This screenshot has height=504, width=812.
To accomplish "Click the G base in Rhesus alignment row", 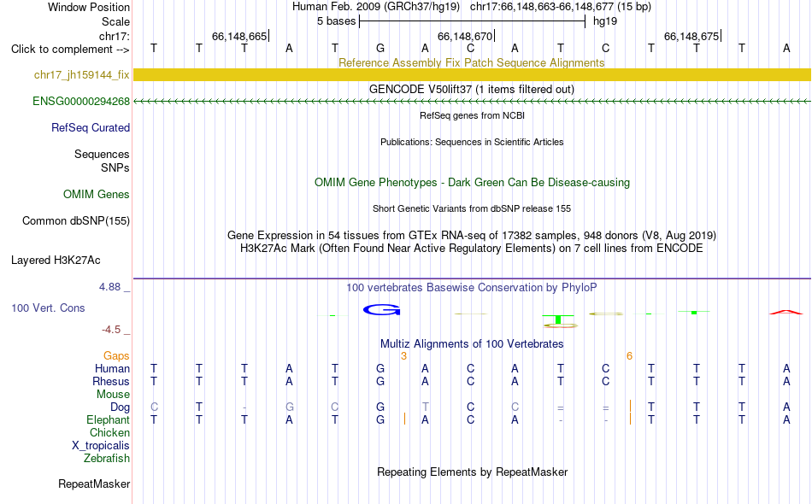I will (380, 382).
